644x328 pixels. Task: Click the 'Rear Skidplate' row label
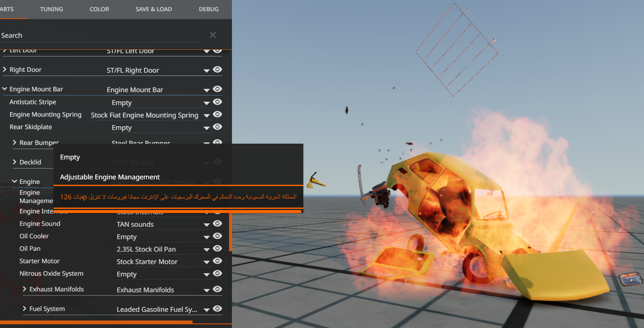tap(31, 127)
